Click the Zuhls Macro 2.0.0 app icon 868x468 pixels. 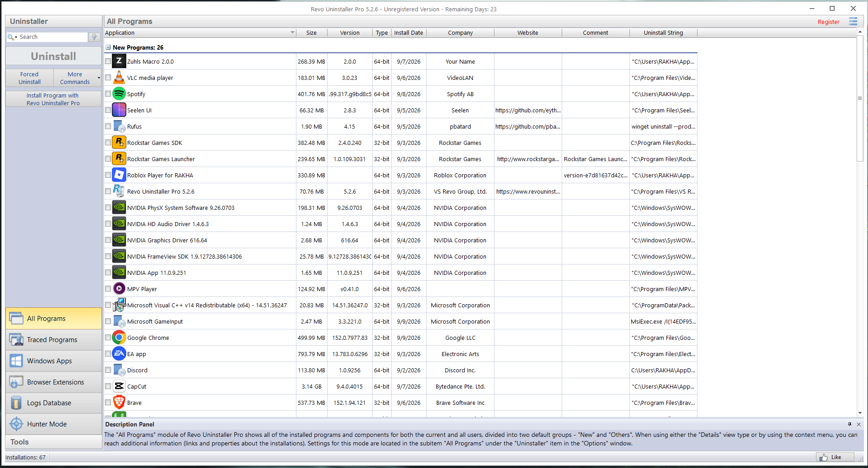pyautogui.click(x=119, y=61)
